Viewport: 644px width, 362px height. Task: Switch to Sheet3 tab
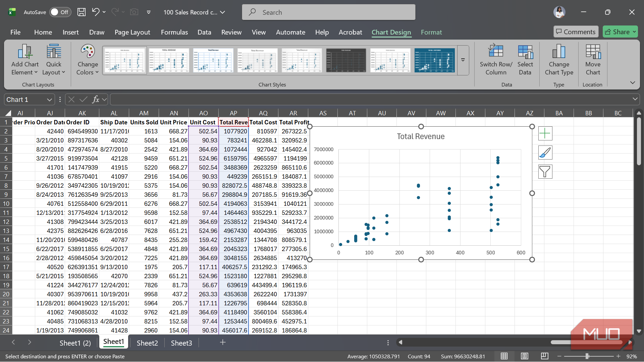(x=181, y=343)
